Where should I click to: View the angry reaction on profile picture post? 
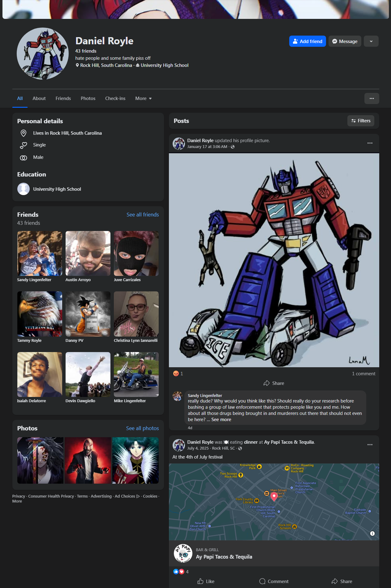coord(176,373)
